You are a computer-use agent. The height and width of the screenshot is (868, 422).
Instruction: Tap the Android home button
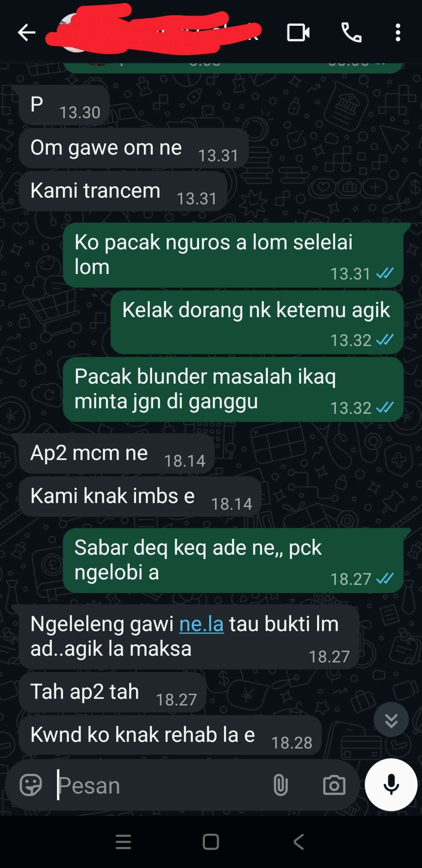click(x=211, y=841)
